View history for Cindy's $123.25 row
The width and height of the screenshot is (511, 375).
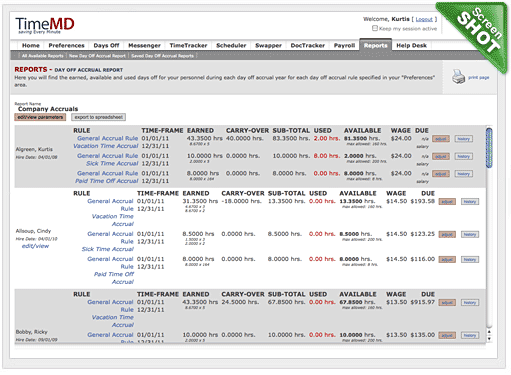point(470,235)
